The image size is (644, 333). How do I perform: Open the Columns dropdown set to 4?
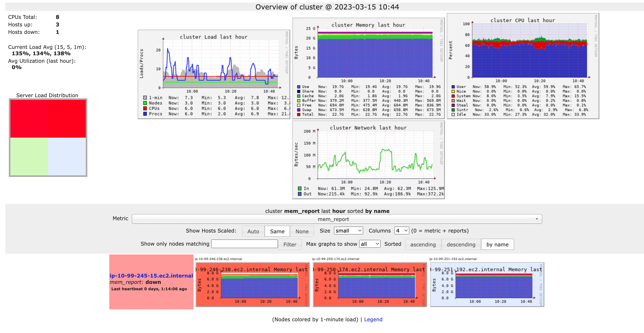point(401,231)
